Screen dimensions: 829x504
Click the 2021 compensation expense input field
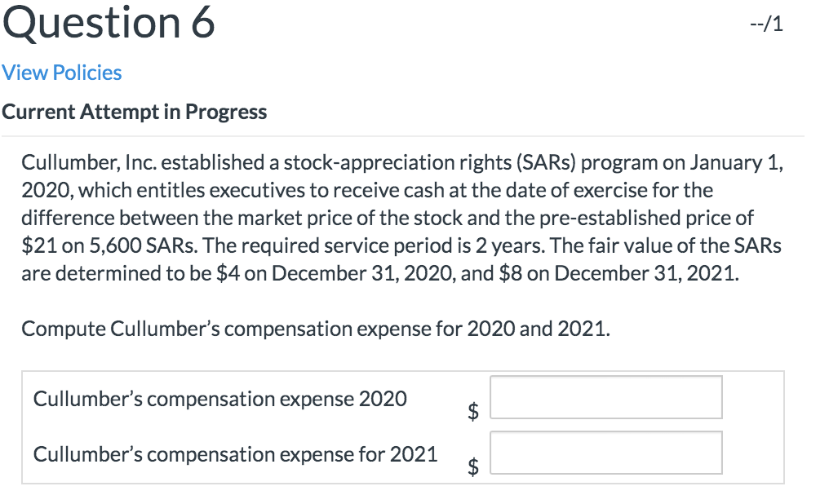[x=605, y=452]
